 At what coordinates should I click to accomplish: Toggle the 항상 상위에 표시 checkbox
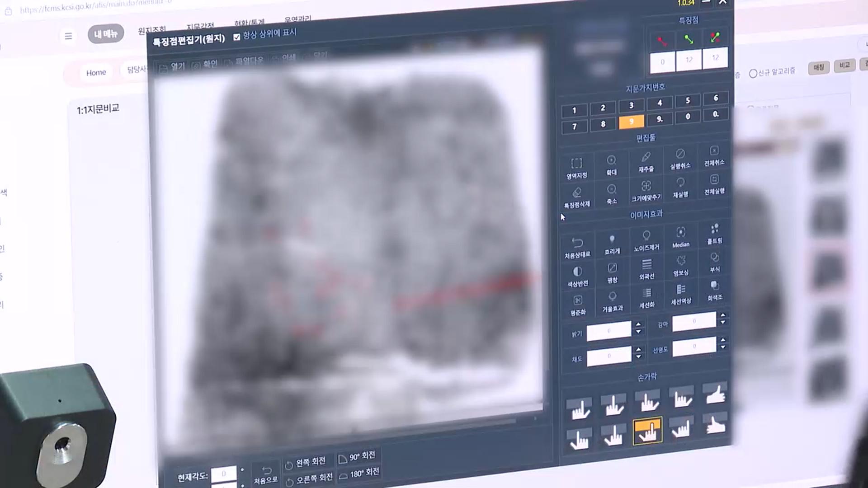(236, 37)
